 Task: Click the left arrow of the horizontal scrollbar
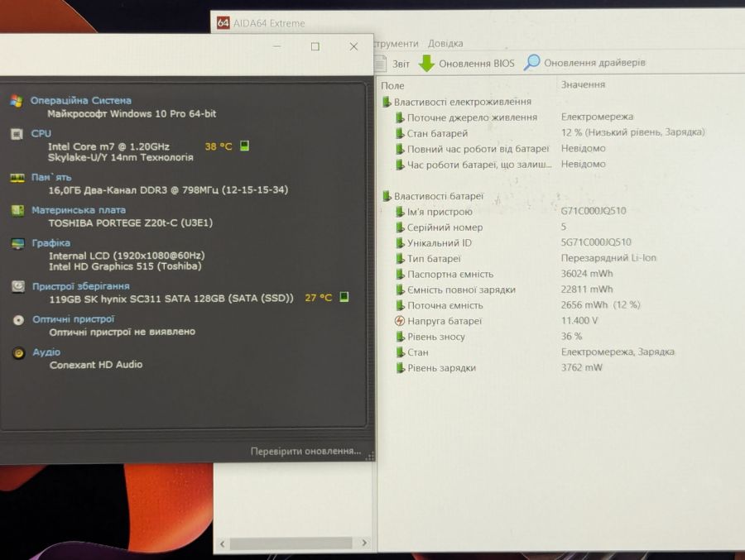point(223,543)
